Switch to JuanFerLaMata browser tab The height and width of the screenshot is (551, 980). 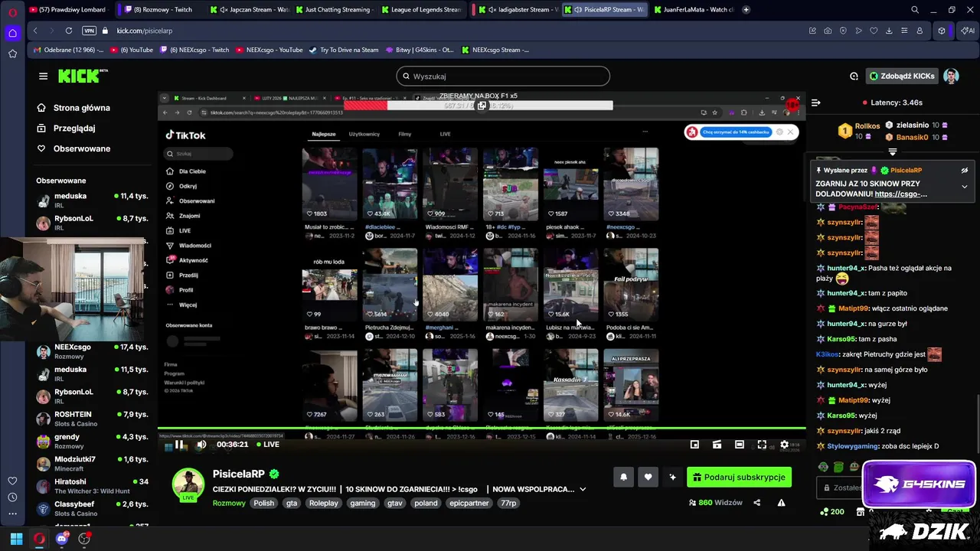pos(693,9)
